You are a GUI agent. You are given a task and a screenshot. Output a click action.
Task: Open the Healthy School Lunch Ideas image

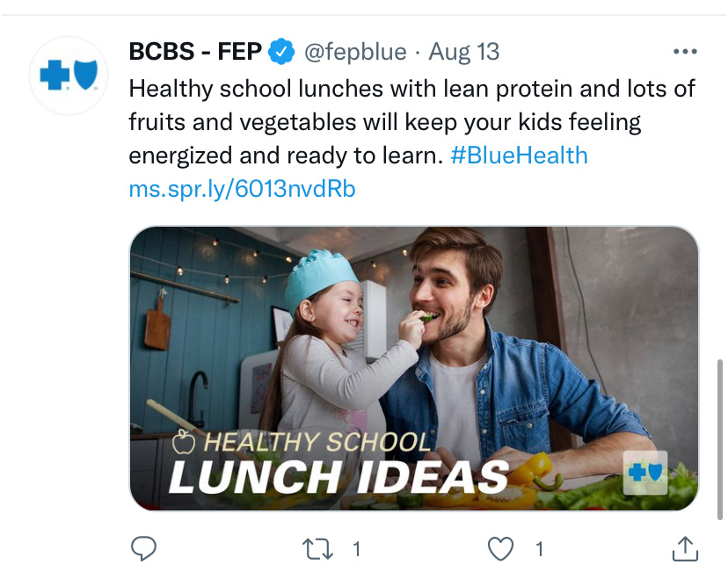414,368
